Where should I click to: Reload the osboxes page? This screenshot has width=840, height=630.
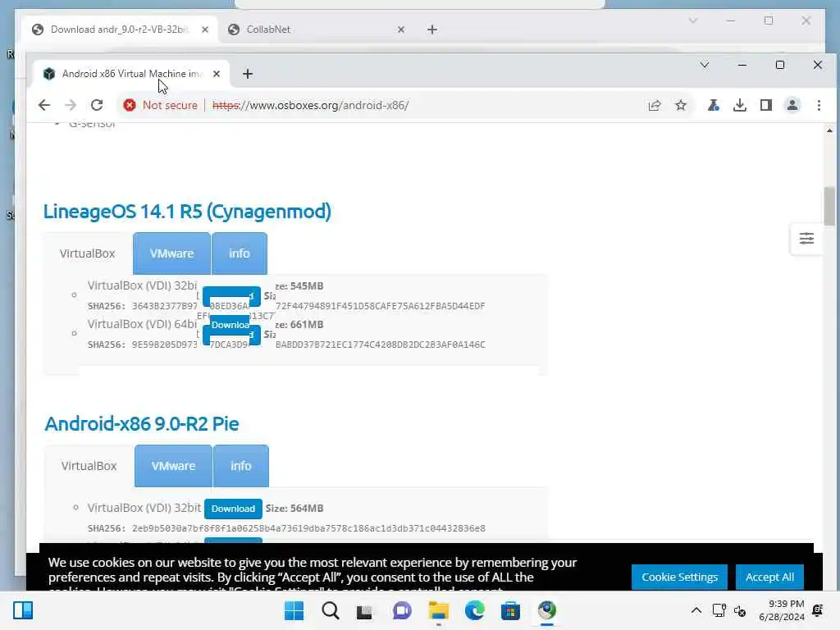coord(97,105)
